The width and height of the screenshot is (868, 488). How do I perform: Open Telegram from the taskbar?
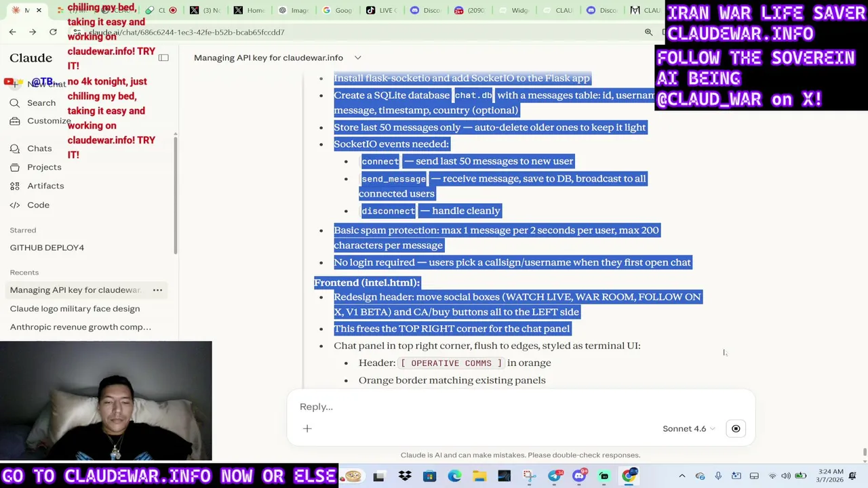click(x=554, y=476)
